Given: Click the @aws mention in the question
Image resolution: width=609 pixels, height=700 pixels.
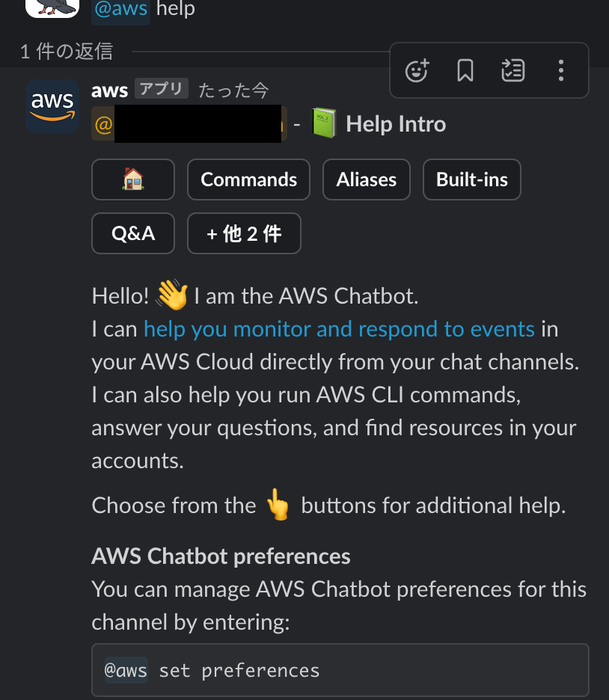Looking at the screenshot, I should coord(120,10).
